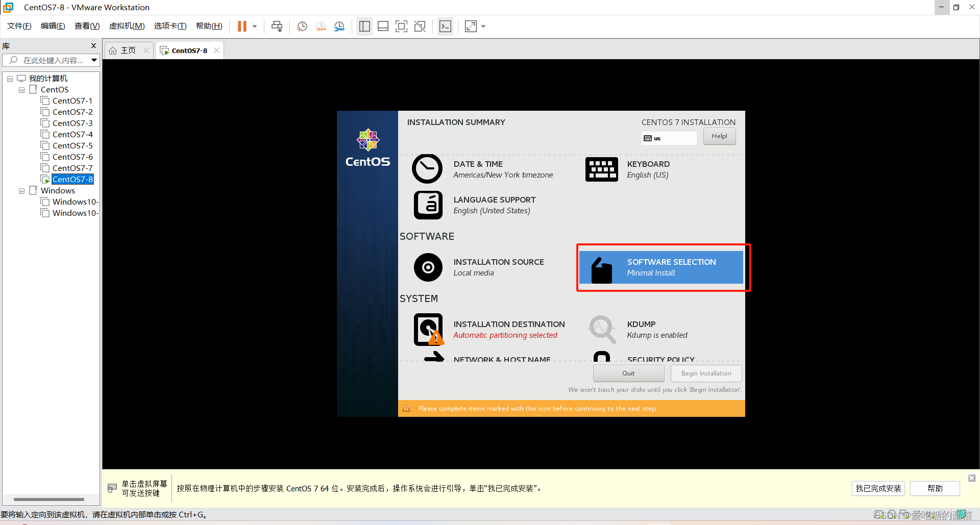Open Security Policy lock icon
The image size is (980, 525).
[602, 356]
